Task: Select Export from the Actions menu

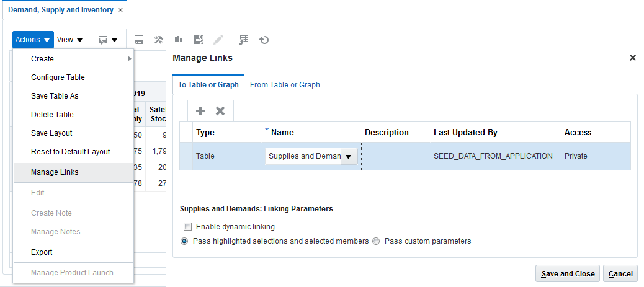Action: point(42,252)
